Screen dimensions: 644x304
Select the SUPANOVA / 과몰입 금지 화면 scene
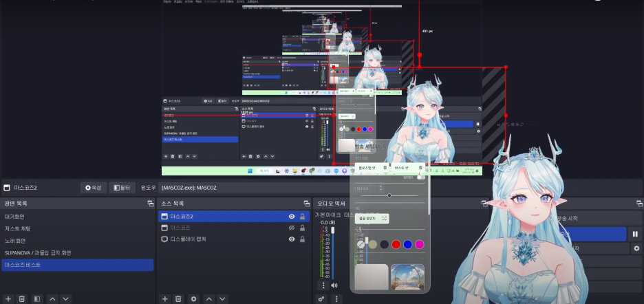(x=78, y=252)
